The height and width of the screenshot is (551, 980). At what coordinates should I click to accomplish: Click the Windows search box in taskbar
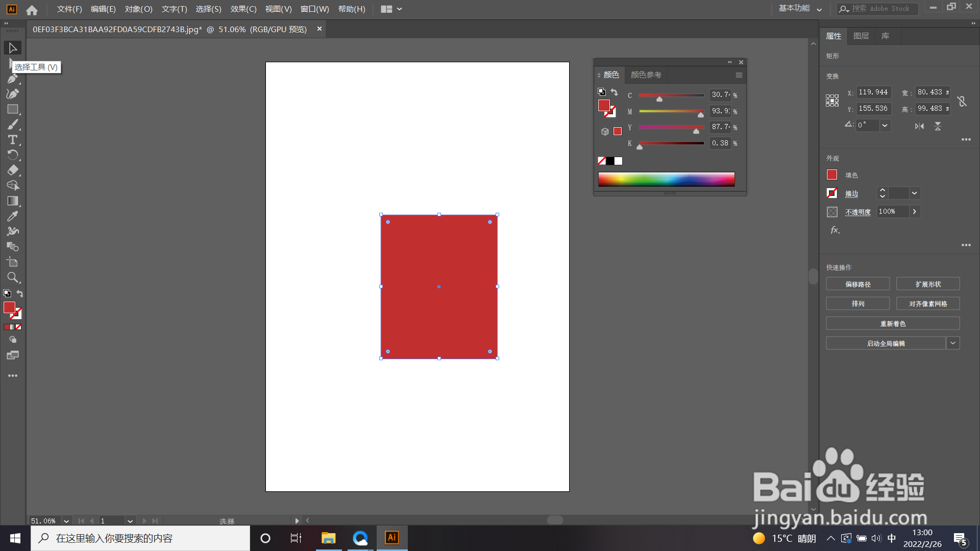140,538
